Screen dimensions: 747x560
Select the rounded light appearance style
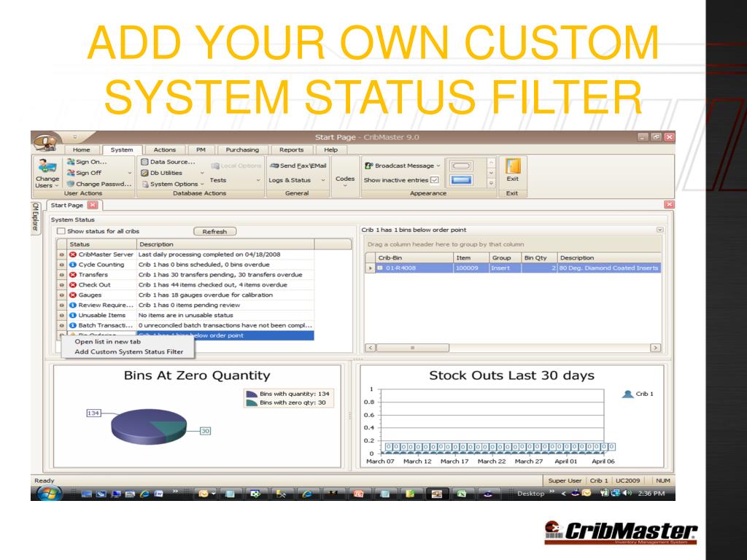tap(461, 166)
